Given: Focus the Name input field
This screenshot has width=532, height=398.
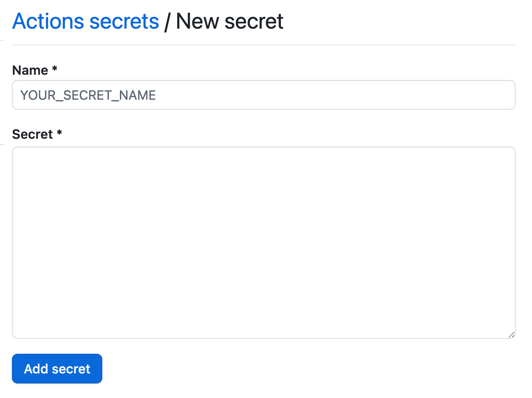Looking at the screenshot, I should click(263, 95).
